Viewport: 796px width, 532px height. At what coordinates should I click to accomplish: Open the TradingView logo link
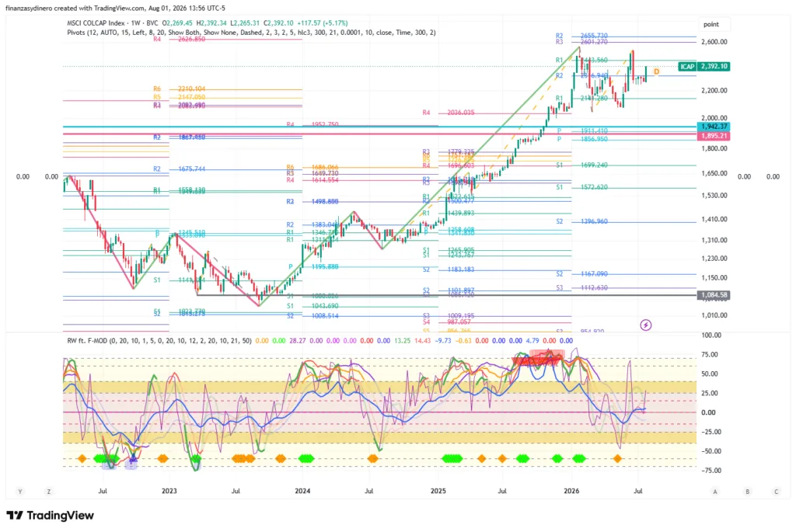point(51,515)
